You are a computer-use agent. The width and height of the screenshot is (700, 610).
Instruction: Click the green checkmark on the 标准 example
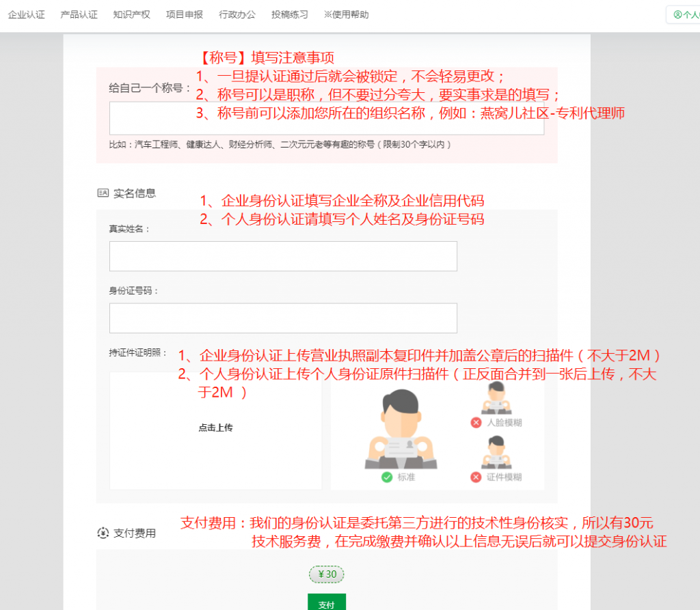click(386, 477)
